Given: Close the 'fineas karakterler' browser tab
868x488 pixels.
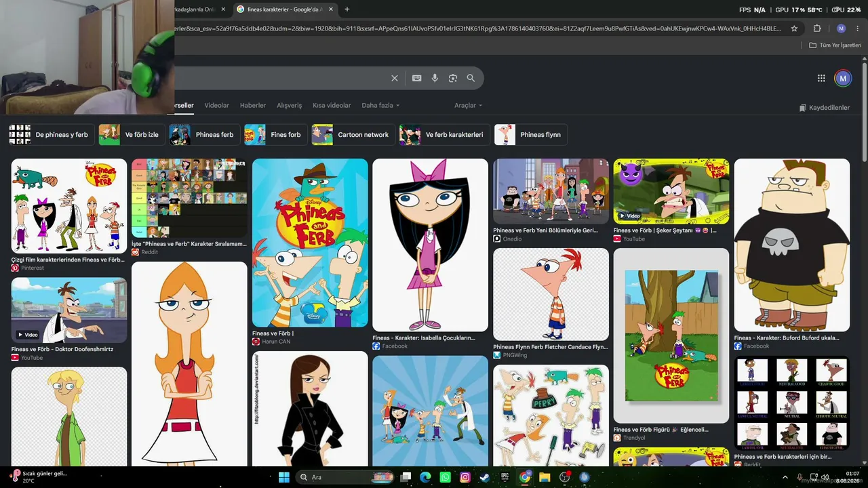Looking at the screenshot, I should coord(330,9).
